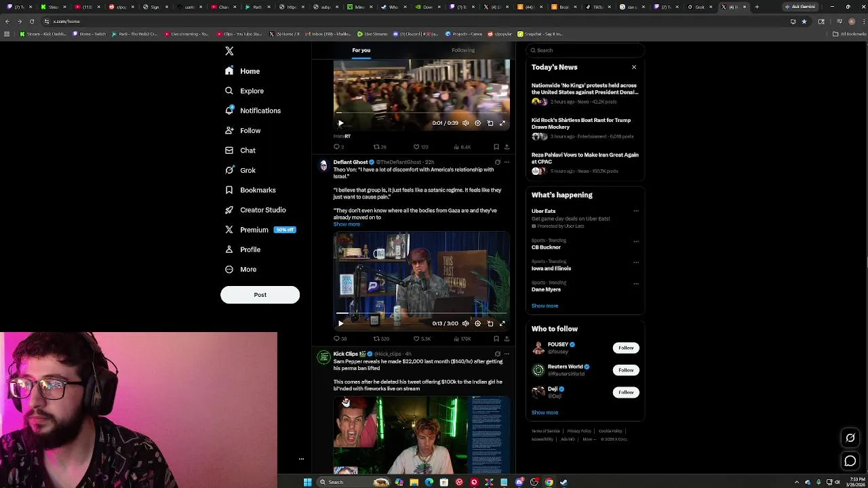Screen dimensions: 868x488
Task: Toggle picture-in-picture on RT video
Action: (x=490, y=123)
